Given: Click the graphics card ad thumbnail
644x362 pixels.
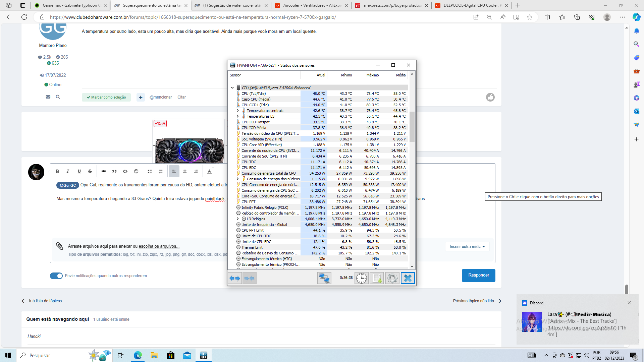Looking at the screenshot, I should [x=189, y=151].
